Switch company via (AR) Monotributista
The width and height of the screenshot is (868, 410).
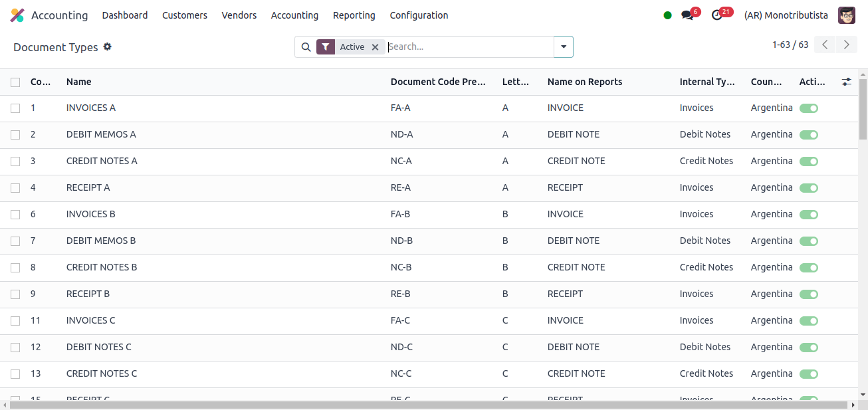pyautogui.click(x=786, y=15)
